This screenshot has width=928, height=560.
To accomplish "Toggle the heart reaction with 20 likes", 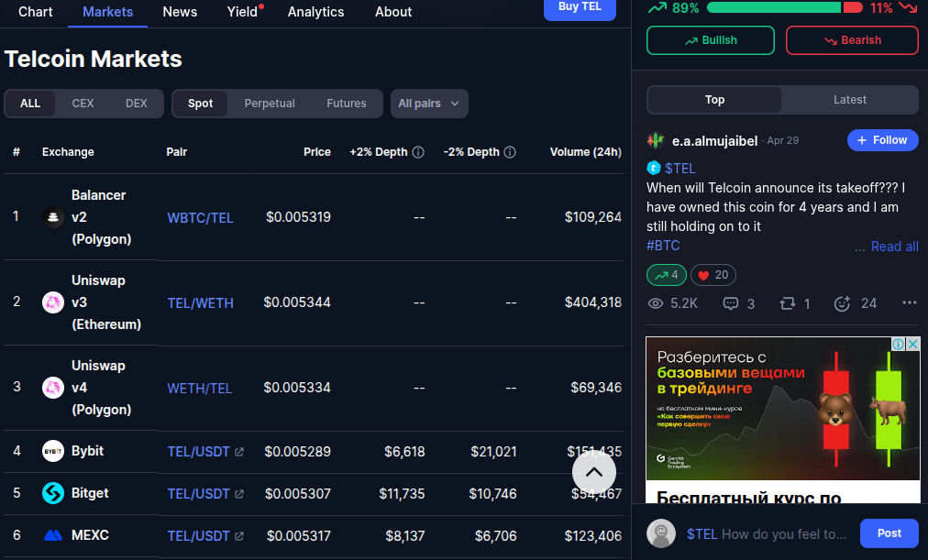I will [x=713, y=275].
